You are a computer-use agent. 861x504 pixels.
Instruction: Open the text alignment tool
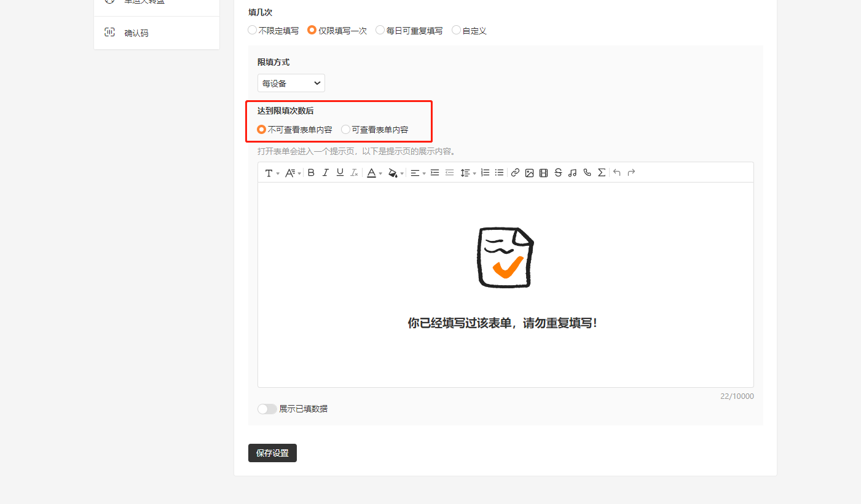pos(415,173)
